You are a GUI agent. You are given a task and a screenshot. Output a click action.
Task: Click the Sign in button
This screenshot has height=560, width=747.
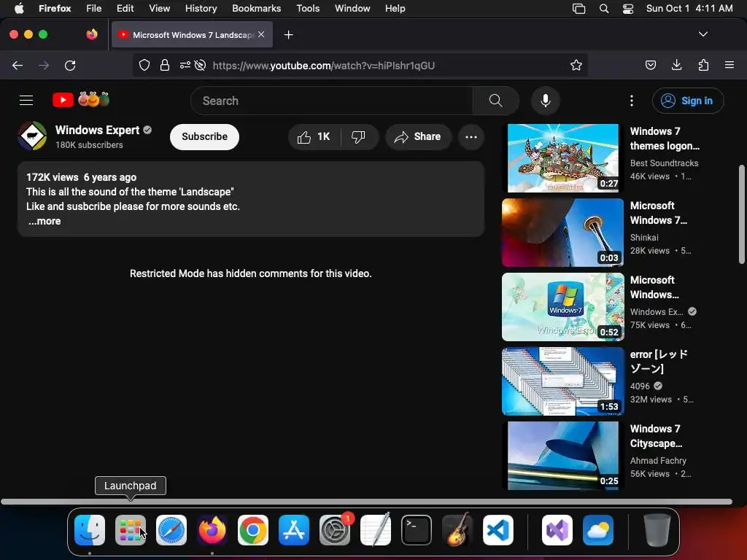pos(688,101)
